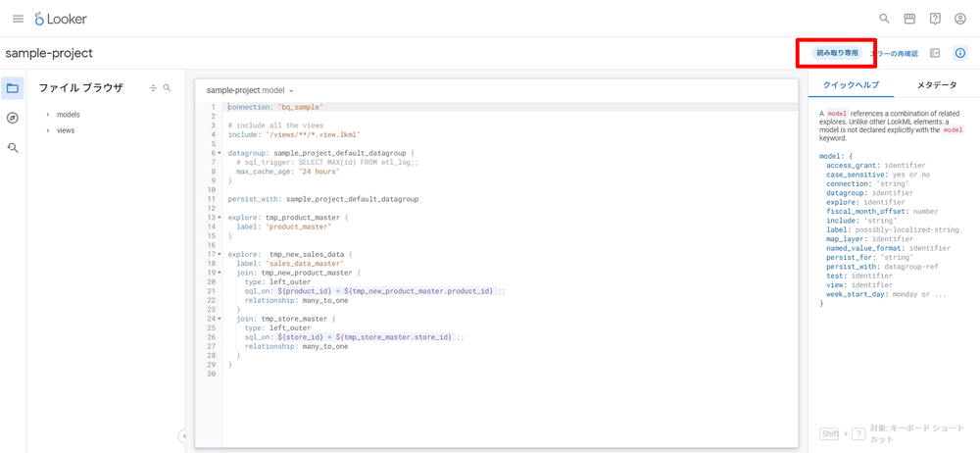Fold the join block at line 19
Viewport: 980px width, 453px height.
coord(219,273)
